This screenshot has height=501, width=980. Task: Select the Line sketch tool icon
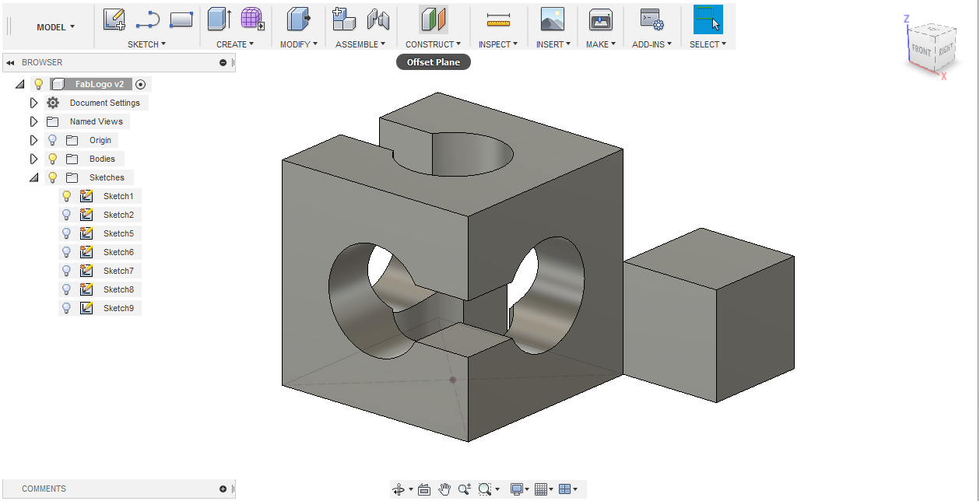(x=148, y=19)
